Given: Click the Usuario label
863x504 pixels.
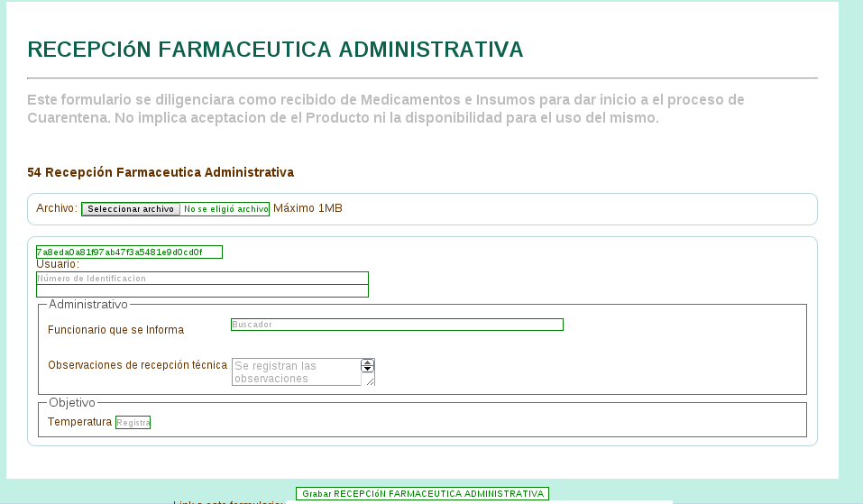Looking at the screenshot, I should coord(58,264).
